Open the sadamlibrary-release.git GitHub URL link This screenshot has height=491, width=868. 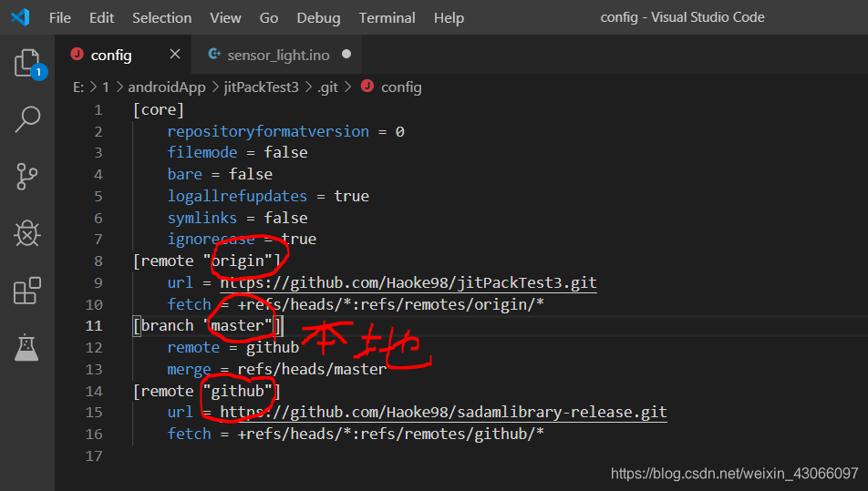click(x=443, y=412)
